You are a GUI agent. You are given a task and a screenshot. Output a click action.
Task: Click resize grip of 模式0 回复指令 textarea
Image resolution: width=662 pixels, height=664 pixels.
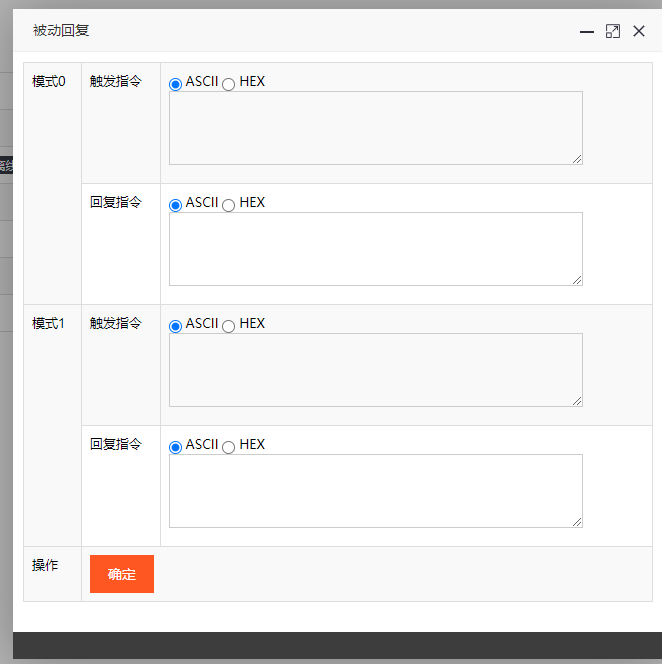[x=577, y=280]
